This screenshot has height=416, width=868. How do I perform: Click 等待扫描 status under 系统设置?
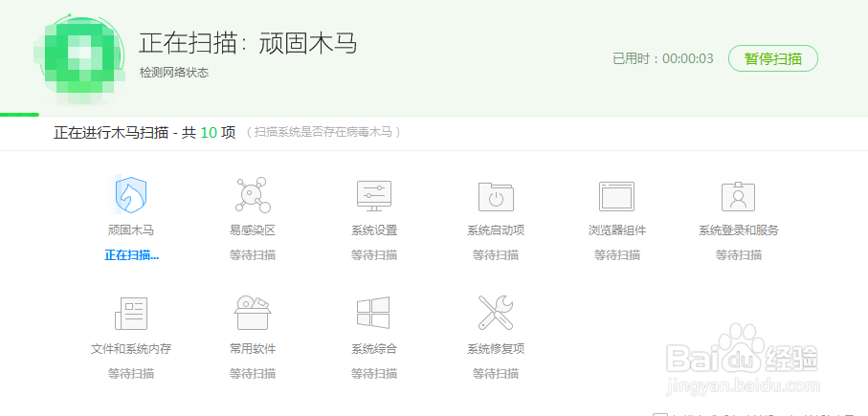(x=374, y=255)
